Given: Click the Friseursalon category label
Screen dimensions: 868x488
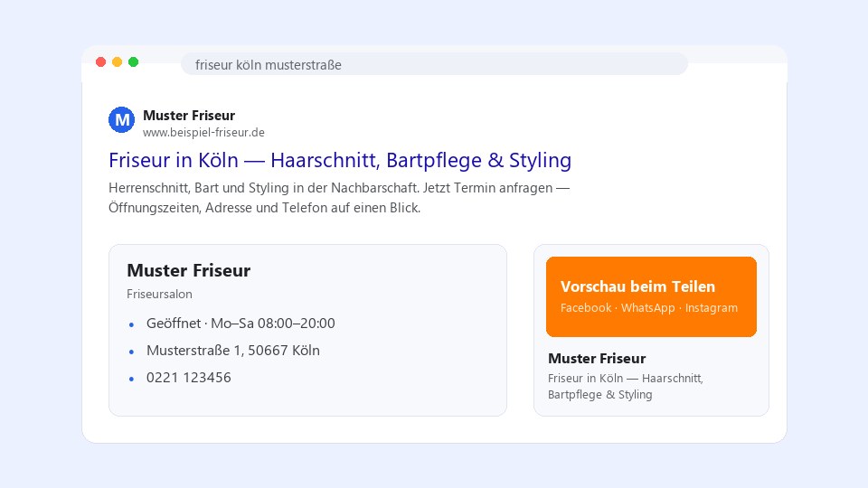Looking at the screenshot, I should click(159, 295).
